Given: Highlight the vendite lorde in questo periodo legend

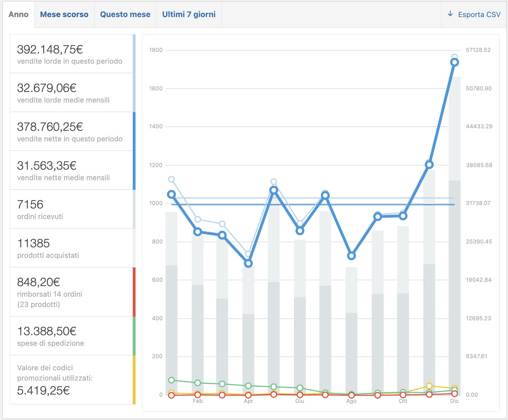Looking at the screenshot, I should point(71,54).
